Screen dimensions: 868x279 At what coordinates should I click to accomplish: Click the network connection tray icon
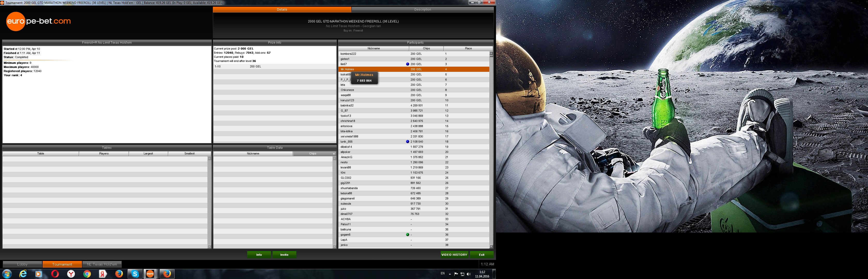coord(462,274)
